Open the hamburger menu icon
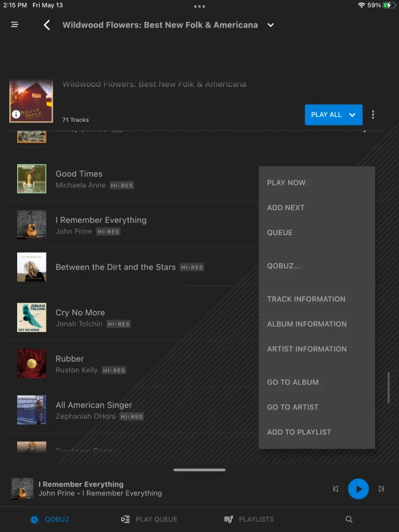 15,24
